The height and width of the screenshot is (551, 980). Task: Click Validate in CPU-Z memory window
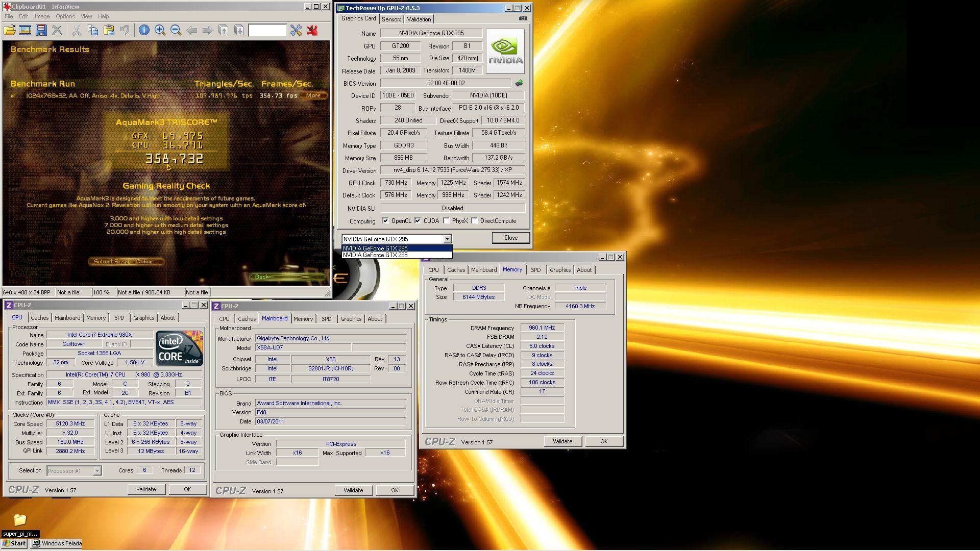tap(562, 441)
